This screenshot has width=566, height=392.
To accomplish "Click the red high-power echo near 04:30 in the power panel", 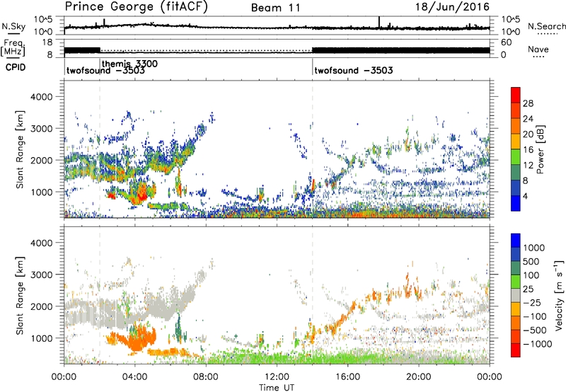I will (142, 192).
